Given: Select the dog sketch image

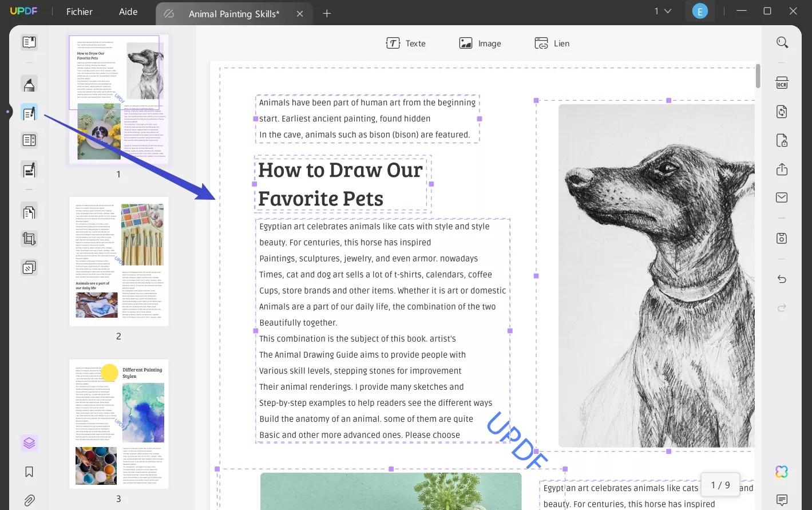Looking at the screenshot, I should [656, 275].
